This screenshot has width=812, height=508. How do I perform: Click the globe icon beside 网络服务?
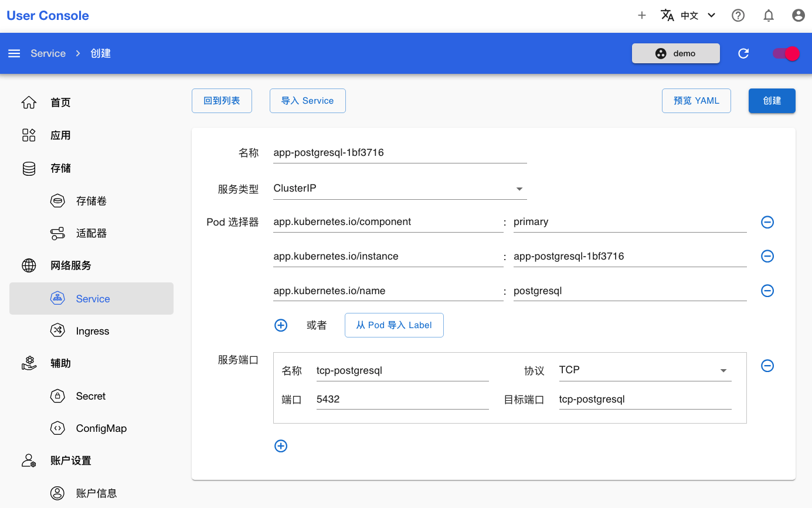click(x=29, y=265)
